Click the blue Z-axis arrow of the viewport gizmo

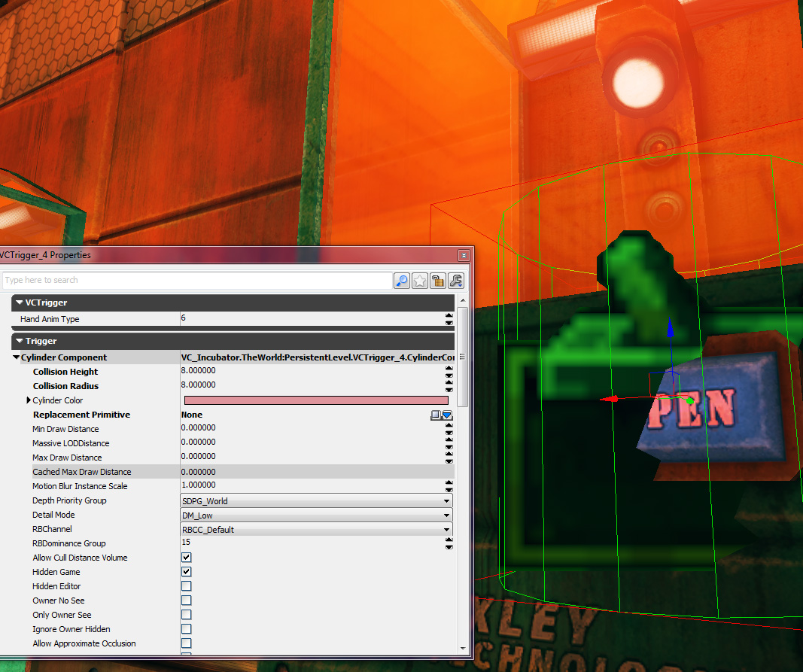pyautogui.click(x=671, y=327)
